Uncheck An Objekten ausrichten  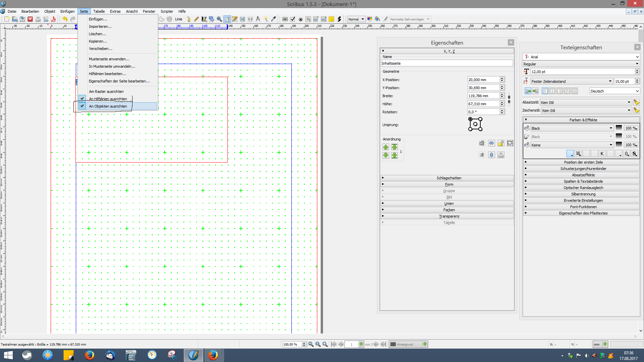(108, 106)
